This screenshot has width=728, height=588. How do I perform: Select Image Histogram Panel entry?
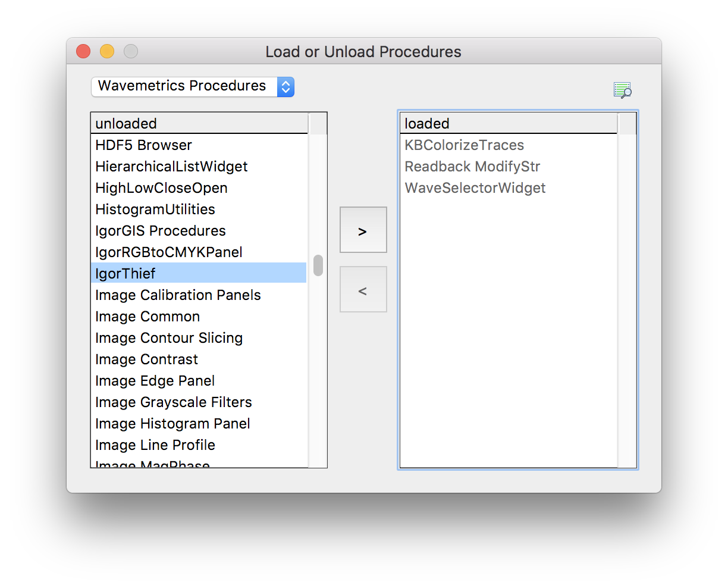coord(199,424)
